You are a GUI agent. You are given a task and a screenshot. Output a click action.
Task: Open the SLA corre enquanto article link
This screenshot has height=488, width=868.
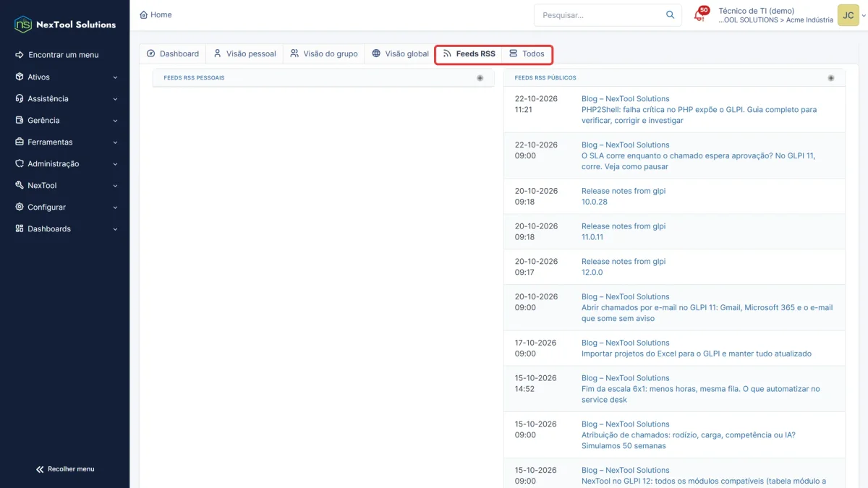698,161
